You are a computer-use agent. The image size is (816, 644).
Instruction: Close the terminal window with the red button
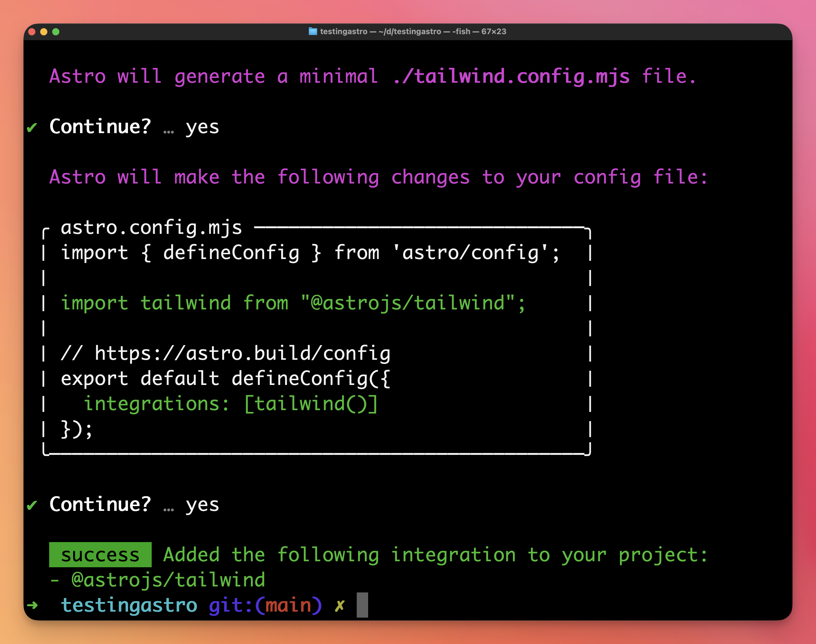(x=32, y=32)
